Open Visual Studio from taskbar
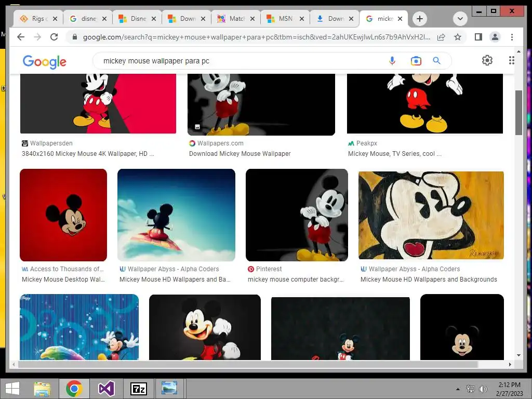Image resolution: width=532 pixels, height=399 pixels. [x=106, y=389]
